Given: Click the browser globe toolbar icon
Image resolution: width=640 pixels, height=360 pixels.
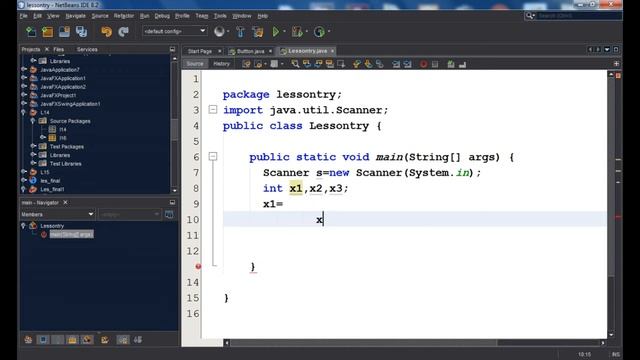Looking at the screenshot, I should 219,31.
